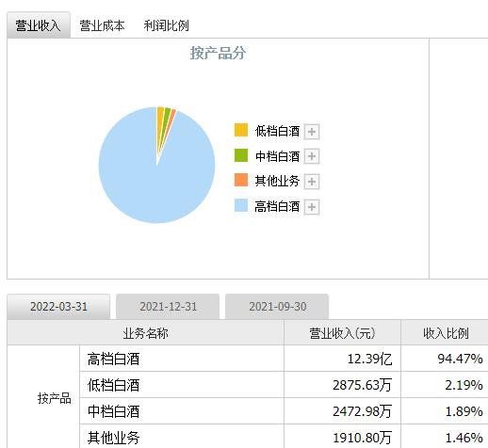The image size is (488, 448).
Task: Select the 2022-03-31 date tab
Action: point(58,307)
